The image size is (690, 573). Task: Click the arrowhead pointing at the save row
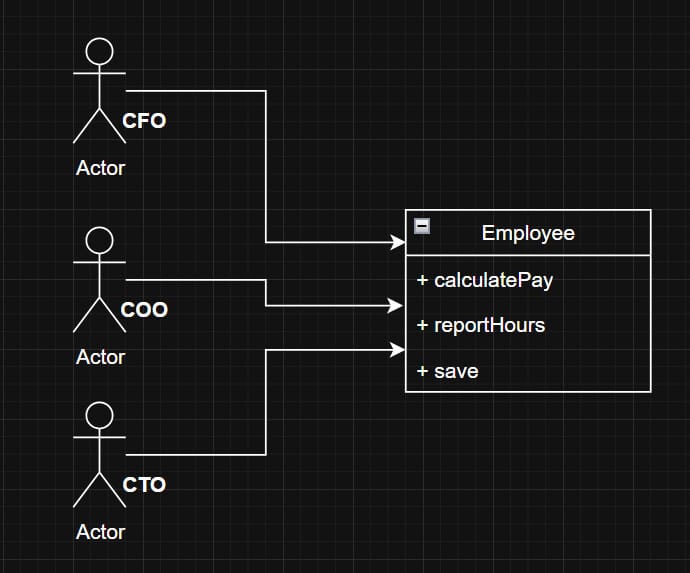(397, 349)
